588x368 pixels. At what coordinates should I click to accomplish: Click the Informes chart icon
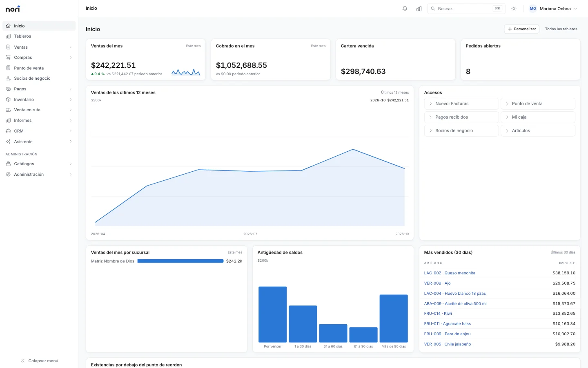tap(8, 121)
